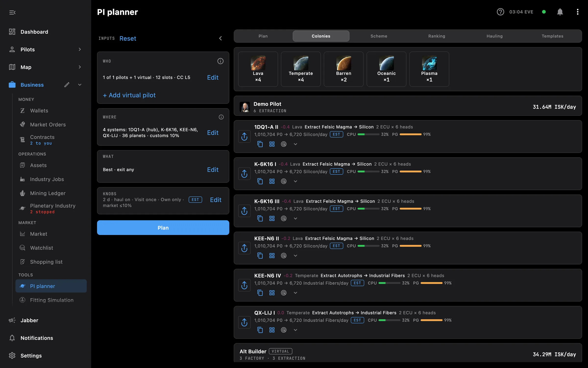This screenshot has width=588, height=368.
Task: Click the Business pencil edit icon
Action: (67, 85)
